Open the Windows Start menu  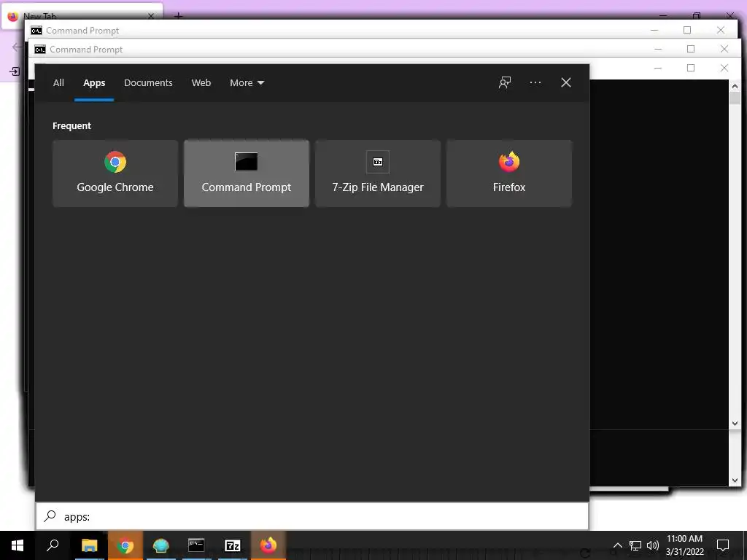(18, 545)
